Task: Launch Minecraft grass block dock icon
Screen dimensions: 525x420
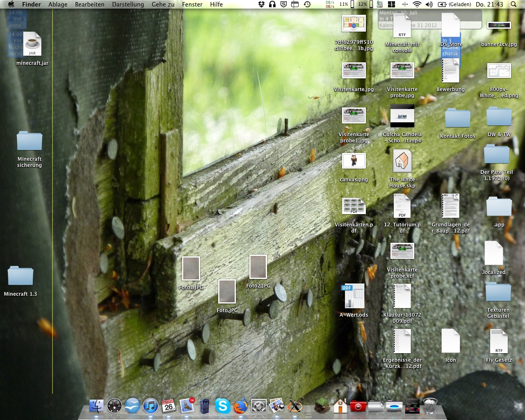Action: [x=322, y=406]
